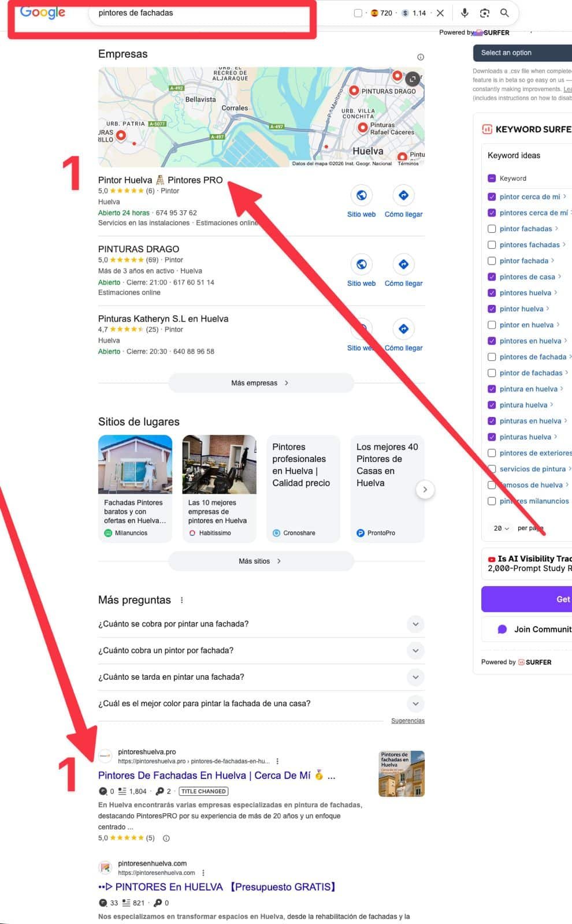The image size is (572, 924).
Task: Check the 'pintor fachada' keyword checkbox
Action: click(492, 261)
